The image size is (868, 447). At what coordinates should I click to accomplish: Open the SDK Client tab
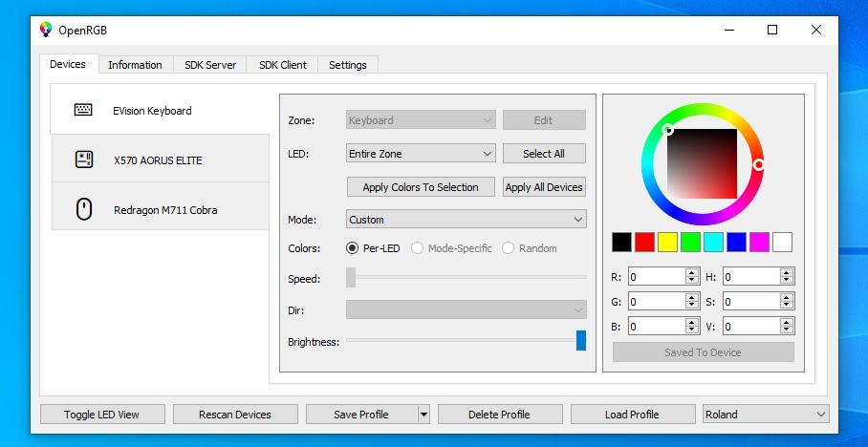pyautogui.click(x=282, y=65)
